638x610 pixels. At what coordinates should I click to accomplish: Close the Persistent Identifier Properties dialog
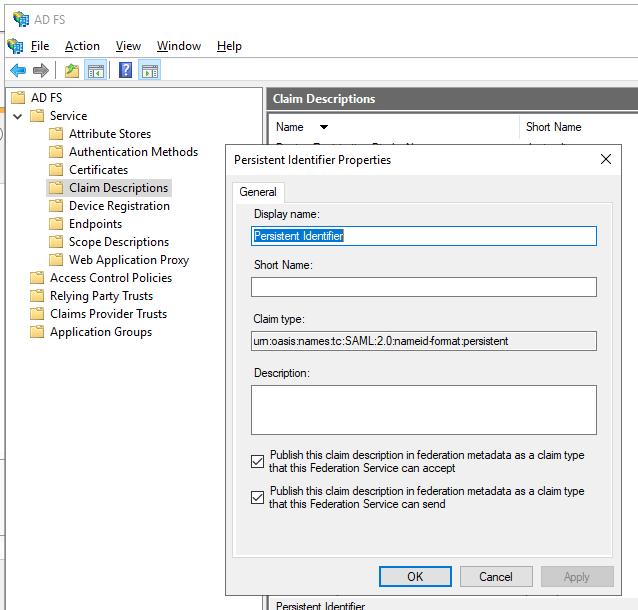606,159
